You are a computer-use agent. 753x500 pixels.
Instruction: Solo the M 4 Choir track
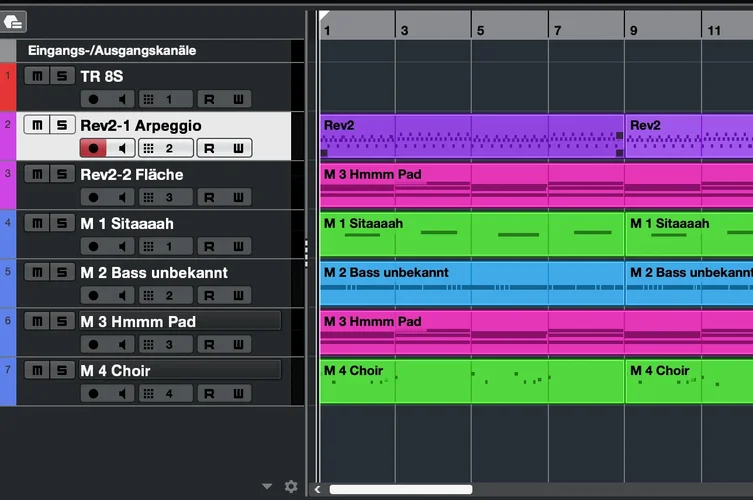click(x=62, y=370)
